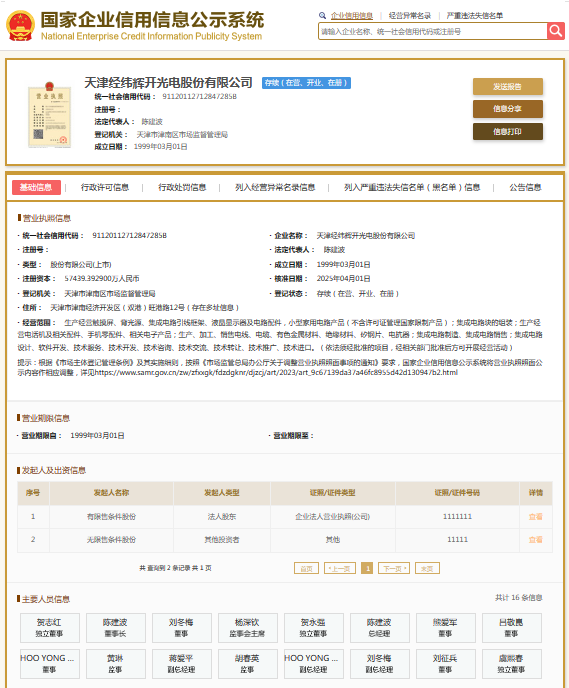The height and width of the screenshot is (688, 569).
Task: Open personnel card 胡春英 监事
Action: click(247, 664)
